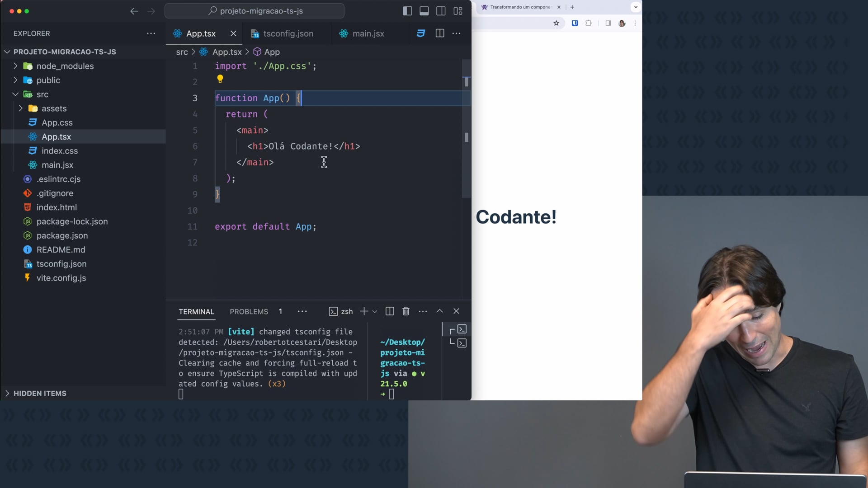Toggle primary sidebar visibility
This screenshot has height=488, width=868.
point(407,11)
